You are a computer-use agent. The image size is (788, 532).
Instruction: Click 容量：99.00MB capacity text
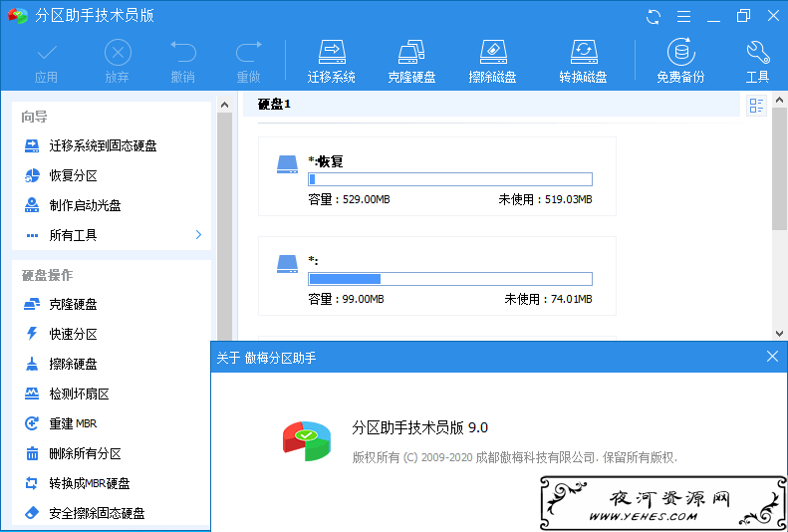346,300
